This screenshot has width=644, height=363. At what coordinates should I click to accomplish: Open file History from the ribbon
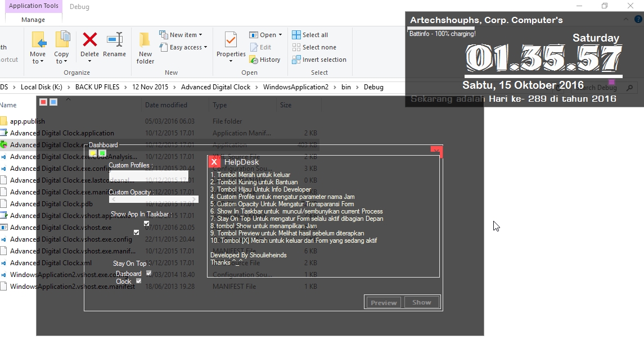265,60
